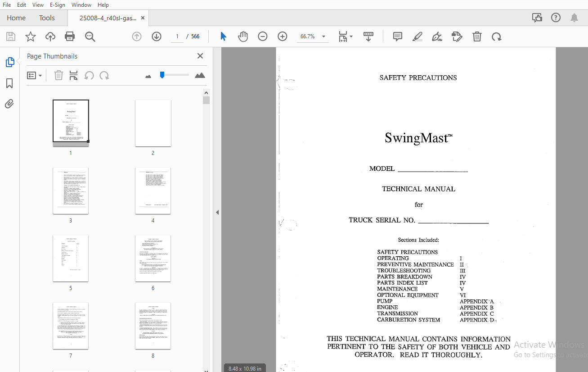Collapse the left navigation pane
The width and height of the screenshot is (588, 372).
click(x=217, y=212)
